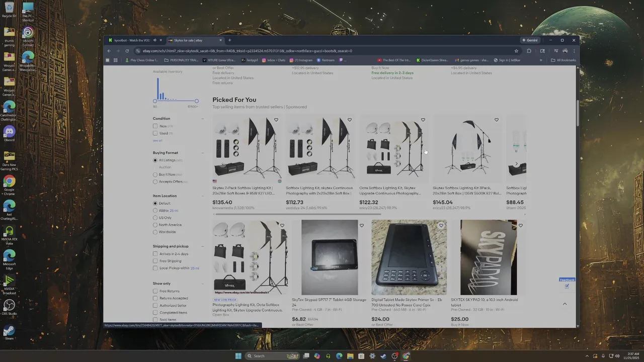Advance the Picked For You carousel right

(516, 163)
